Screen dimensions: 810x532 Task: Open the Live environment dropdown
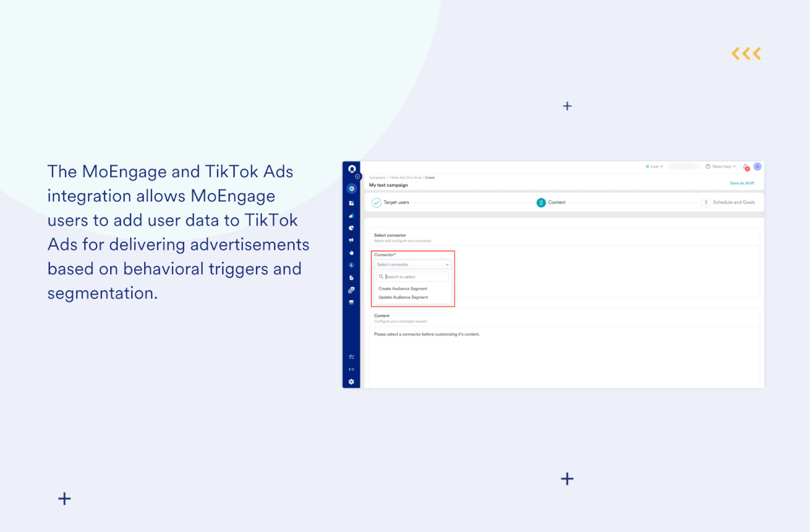[x=654, y=167]
